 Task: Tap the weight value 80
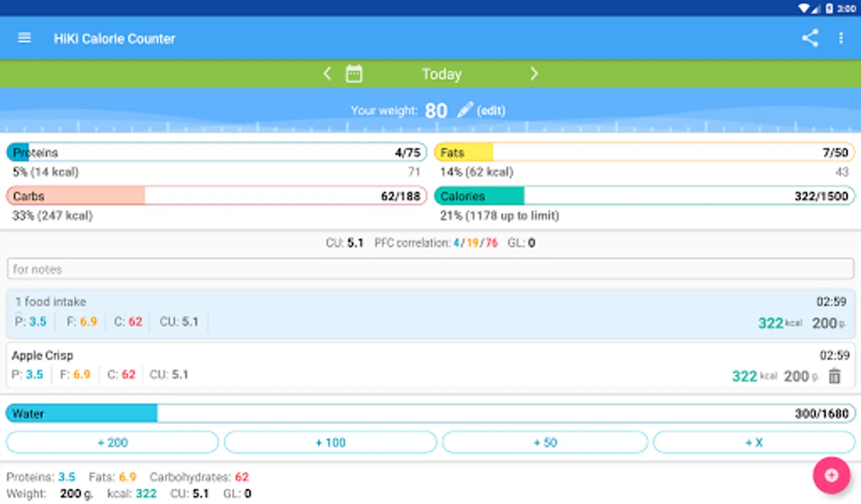[436, 110]
